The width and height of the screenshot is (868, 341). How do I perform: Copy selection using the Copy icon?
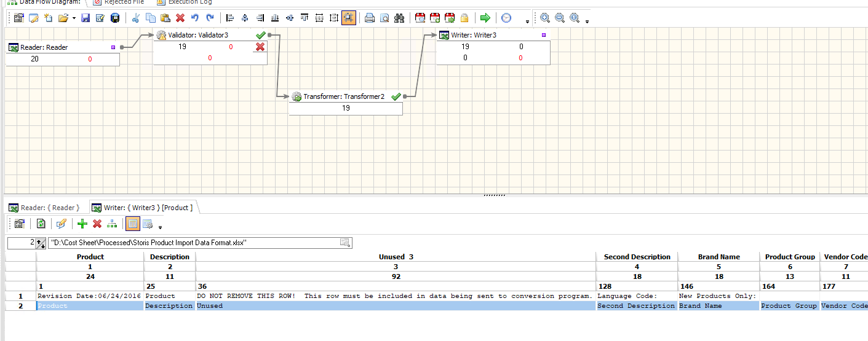(x=151, y=18)
